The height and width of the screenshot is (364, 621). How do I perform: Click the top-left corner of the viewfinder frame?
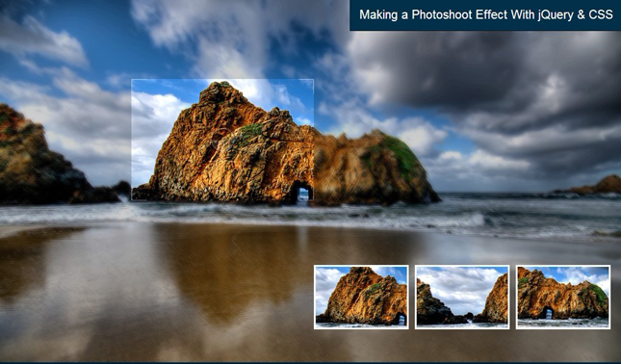click(x=132, y=79)
